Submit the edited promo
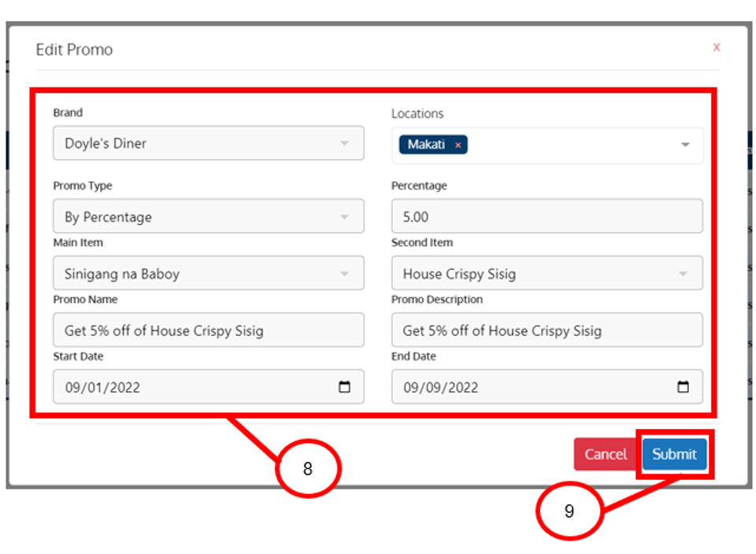The height and width of the screenshot is (554, 756). 674,454
